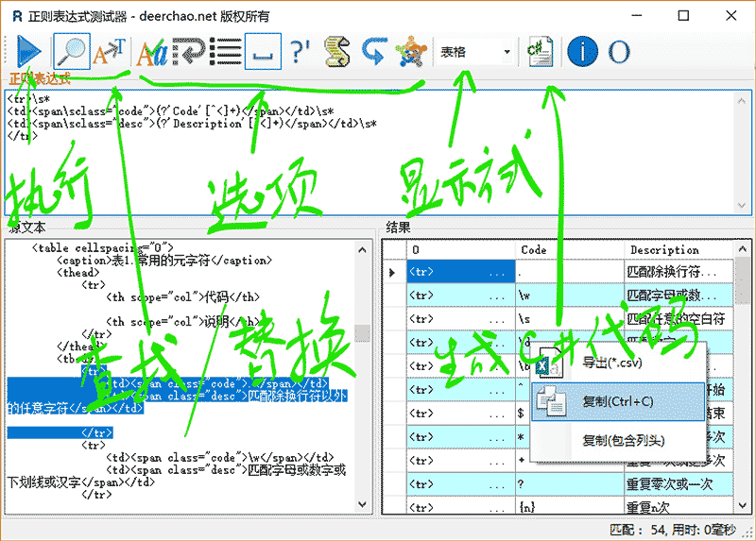This screenshot has width=756, height=541.
Task: Click the multiline list option icon
Action: point(226,52)
